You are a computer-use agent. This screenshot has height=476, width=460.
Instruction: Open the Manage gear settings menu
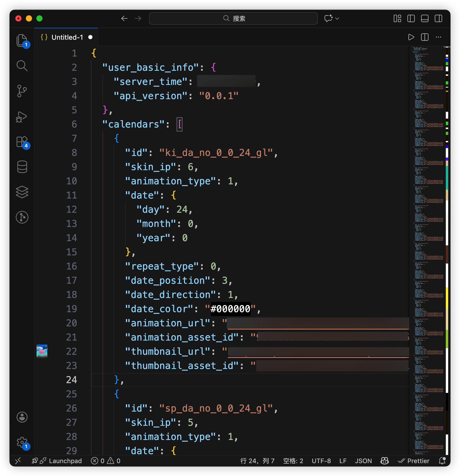[22, 442]
